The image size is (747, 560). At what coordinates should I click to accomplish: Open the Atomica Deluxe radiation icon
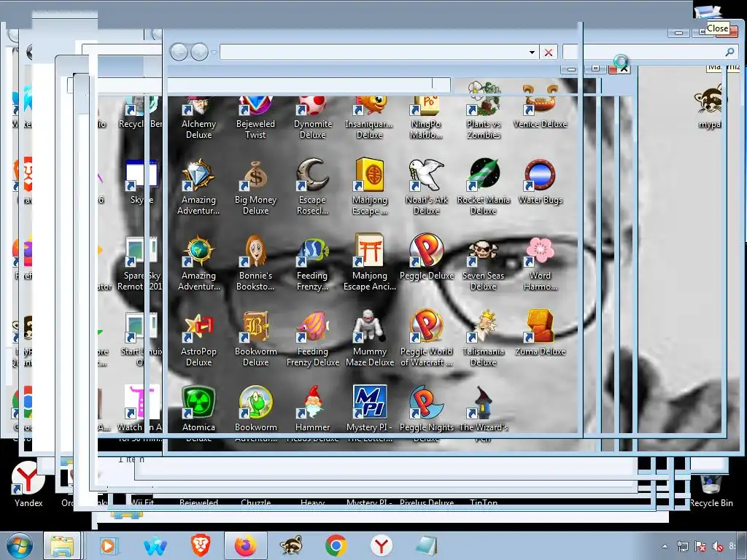pyautogui.click(x=198, y=402)
